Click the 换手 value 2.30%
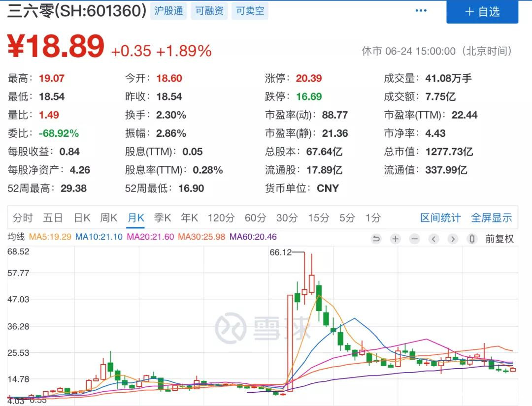The height and width of the screenshot is (406, 532). tap(171, 115)
